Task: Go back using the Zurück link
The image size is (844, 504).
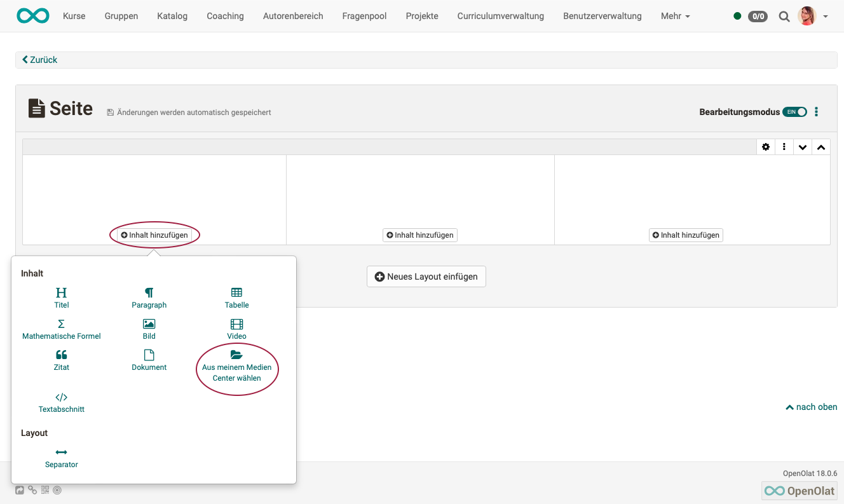Action: (x=40, y=60)
